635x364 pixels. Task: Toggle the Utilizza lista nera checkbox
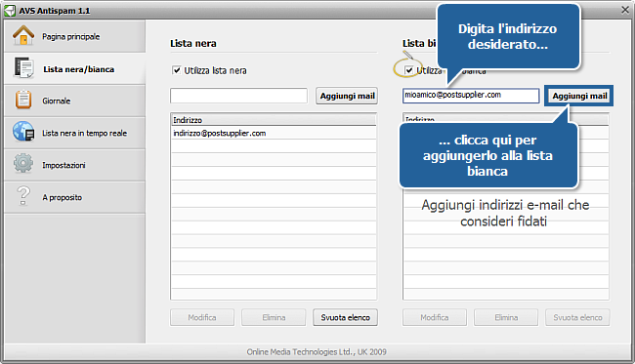click(177, 70)
